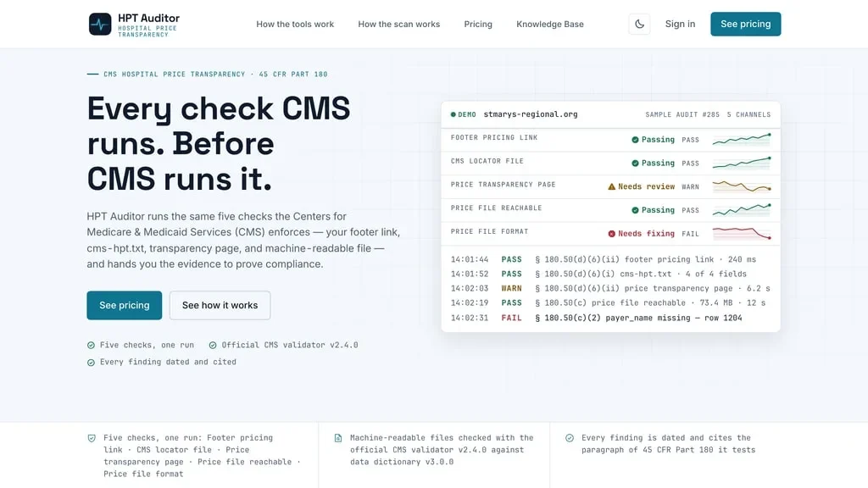The height and width of the screenshot is (488, 868).
Task: Click the See how it works button
Action: [220, 305]
